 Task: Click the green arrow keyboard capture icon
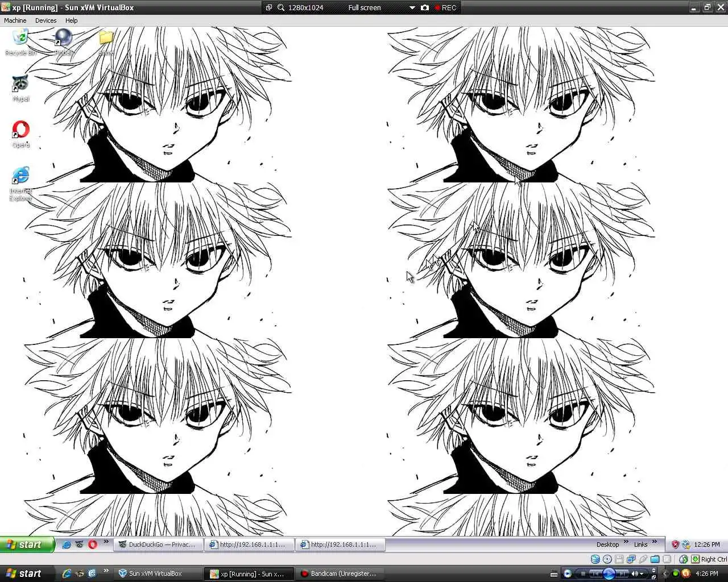[x=695, y=559]
